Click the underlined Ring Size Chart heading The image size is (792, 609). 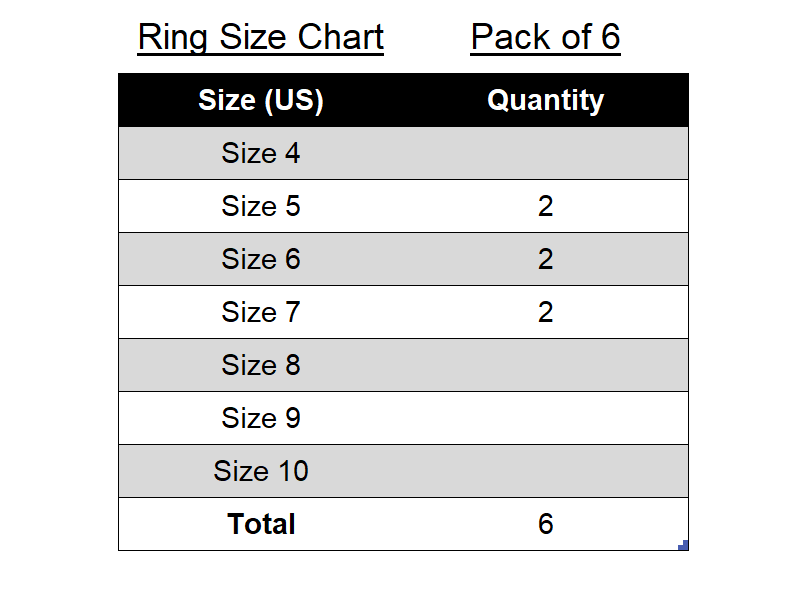pyautogui.click(x=260, y=38)
